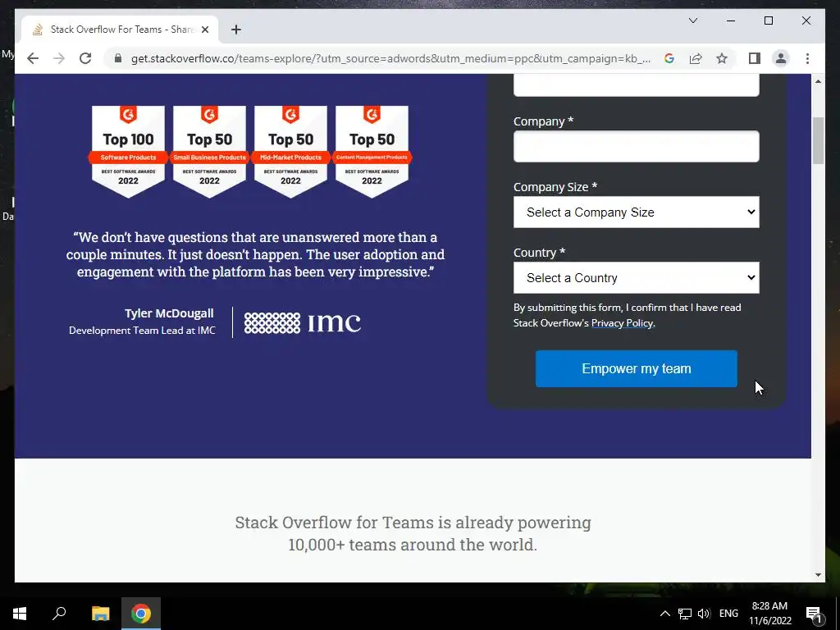Screen dimensions: 840x630
Task: Bookmark this page with star
Action: [x=722, y=58]
